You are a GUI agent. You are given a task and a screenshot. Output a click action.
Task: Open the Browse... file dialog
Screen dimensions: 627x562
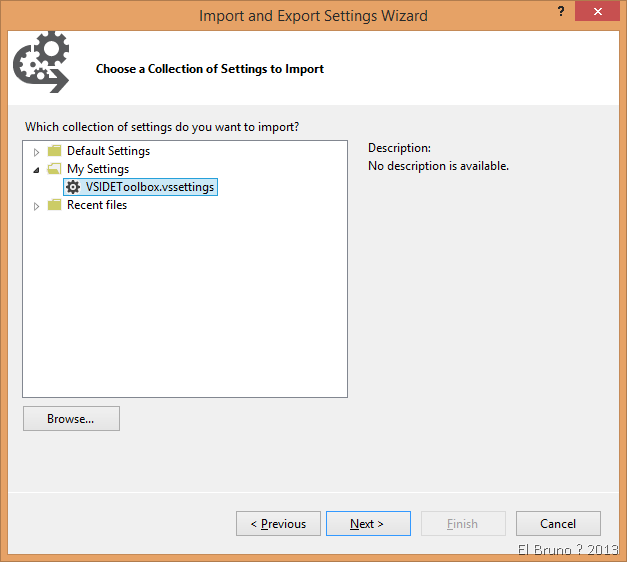(x=71, y=419)
